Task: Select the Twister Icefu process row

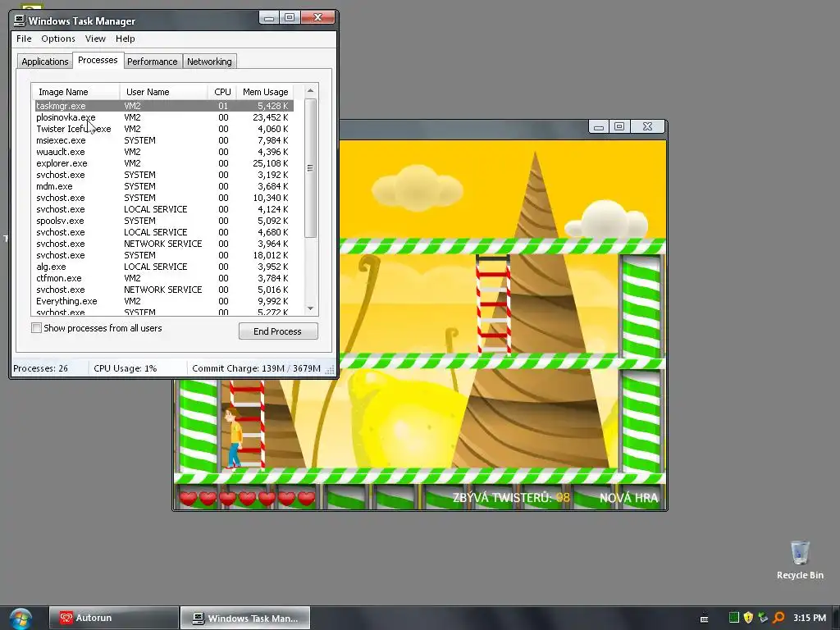Action: tap(164, 129)
